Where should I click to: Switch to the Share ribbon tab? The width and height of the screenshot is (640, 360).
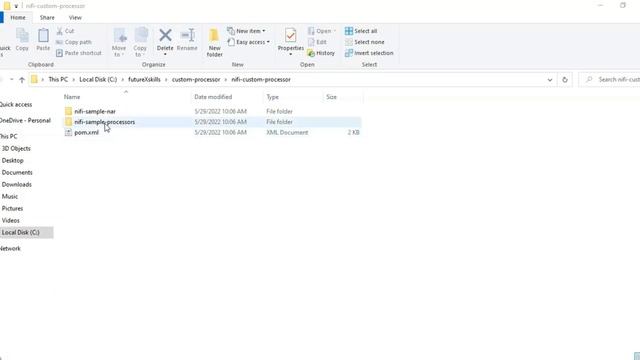pos(47,18)
